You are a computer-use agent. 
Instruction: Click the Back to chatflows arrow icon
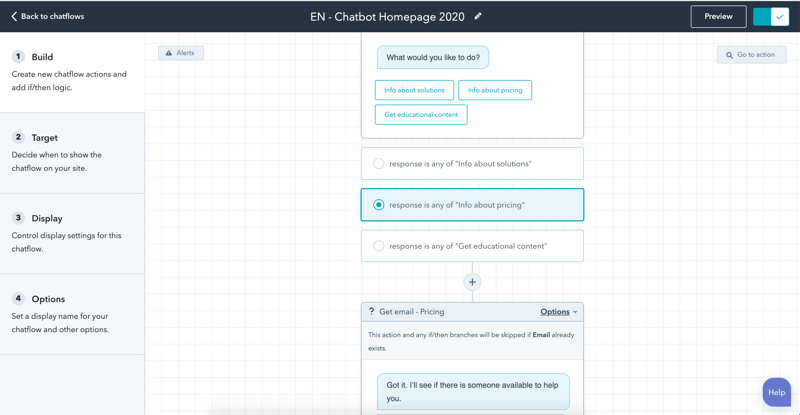click(x=14, y=16)
